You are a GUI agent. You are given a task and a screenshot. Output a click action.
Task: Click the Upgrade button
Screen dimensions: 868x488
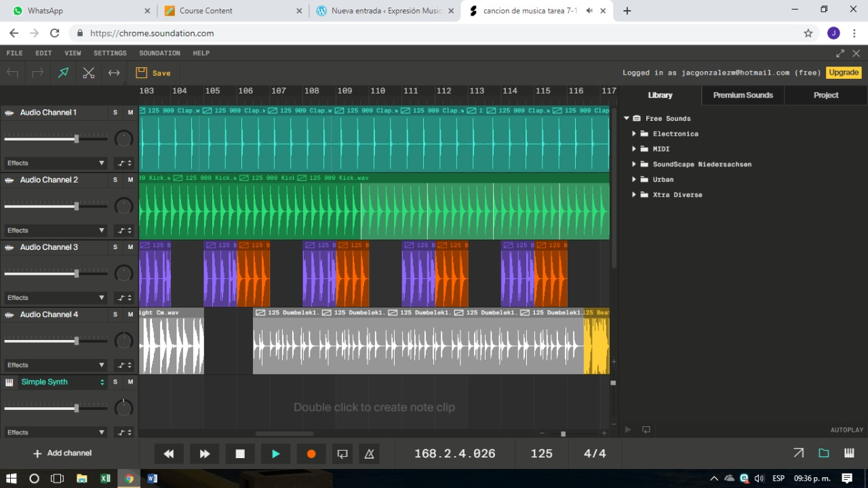(x=844, y=73)
